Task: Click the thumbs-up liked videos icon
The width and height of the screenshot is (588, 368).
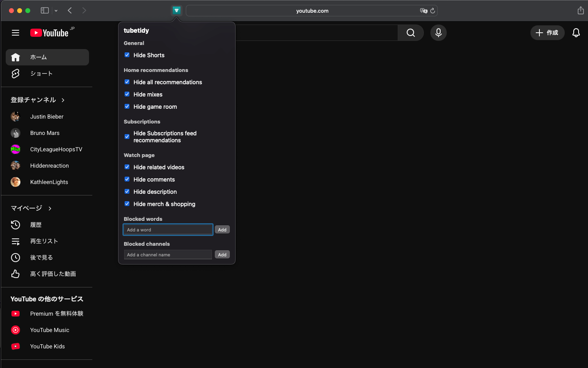Action: pyautogui.click(x=16, y=274)
